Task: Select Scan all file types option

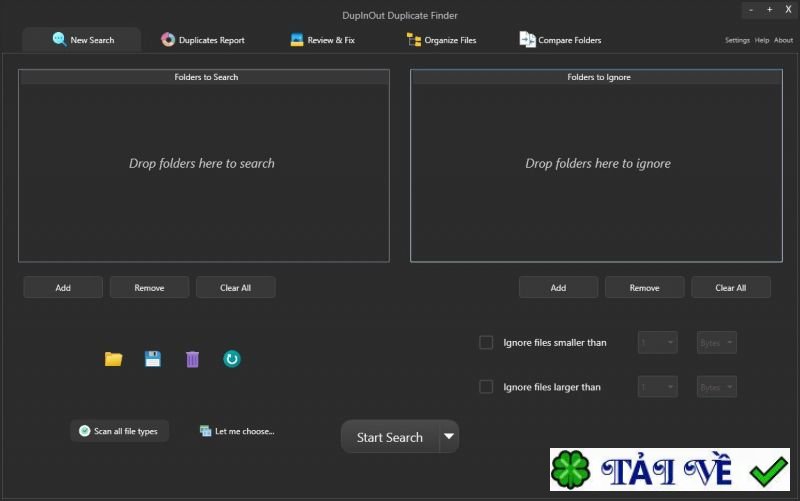Action: 119,431
